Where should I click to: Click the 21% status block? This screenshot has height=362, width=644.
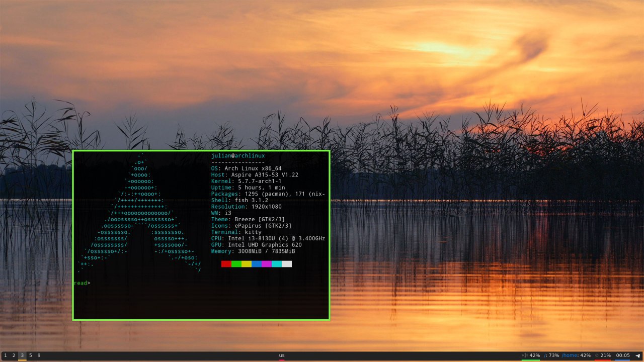coord(605,355)
